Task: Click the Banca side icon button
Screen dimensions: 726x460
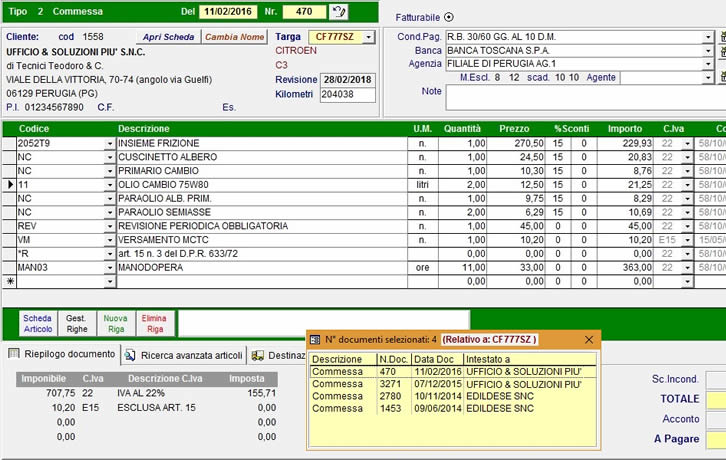Action: point(722,51)
